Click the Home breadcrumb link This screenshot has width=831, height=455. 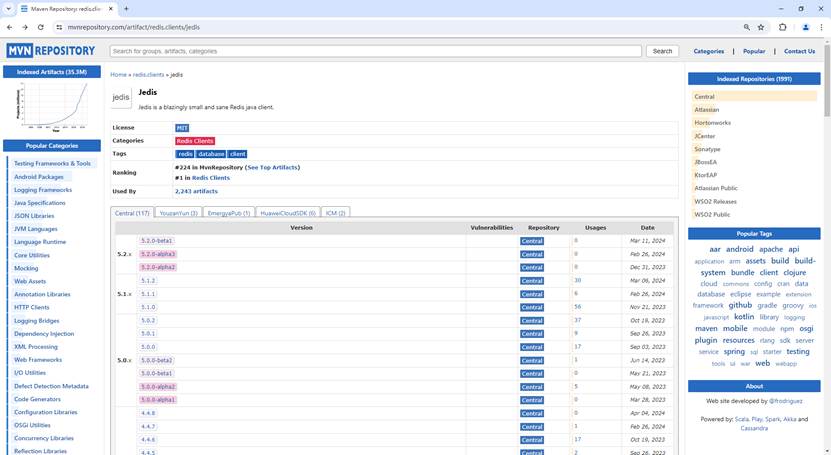(118, 75)
